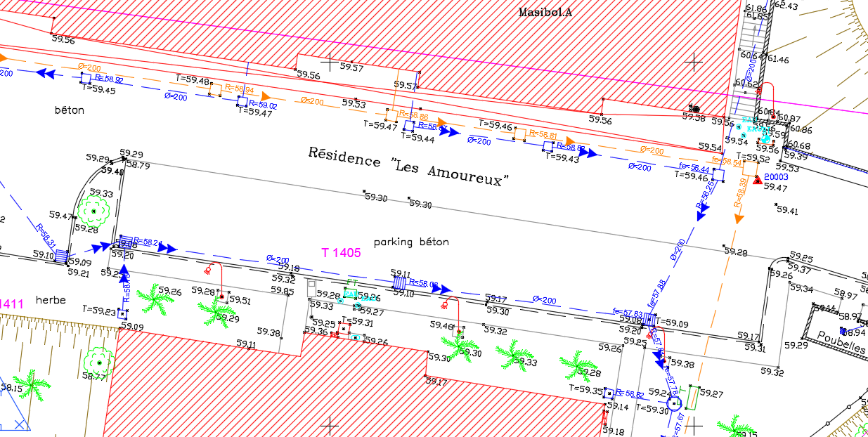Viewport: 868px width, 437px height.
Task: Click the "Résidence Les Amoureux" text label
Action: pyautogui.click(x=409, y=166)
